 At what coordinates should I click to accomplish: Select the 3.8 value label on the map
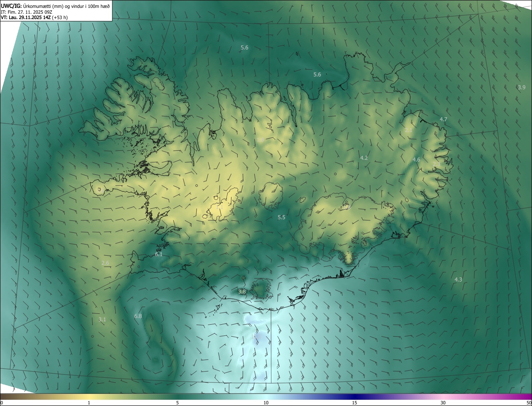242,292
